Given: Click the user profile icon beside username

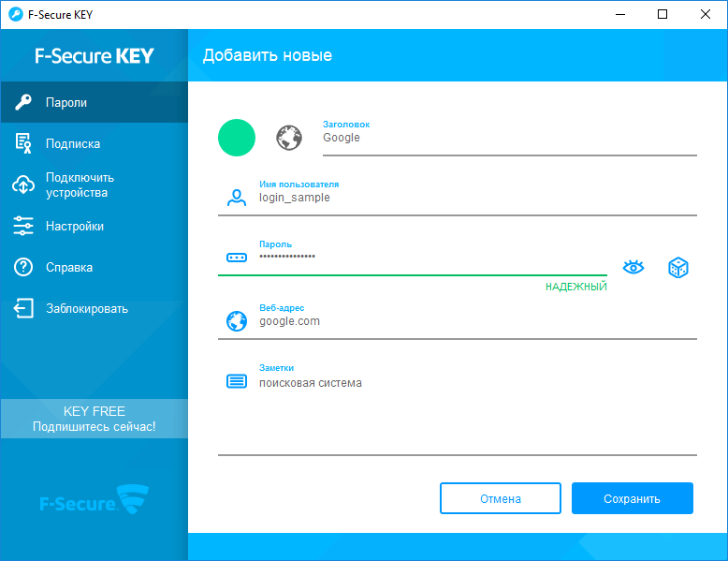Looking at the screenshot, I should 237,198.
